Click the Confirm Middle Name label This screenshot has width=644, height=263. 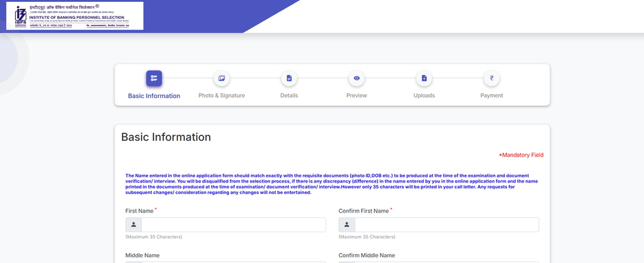(367, 255)
